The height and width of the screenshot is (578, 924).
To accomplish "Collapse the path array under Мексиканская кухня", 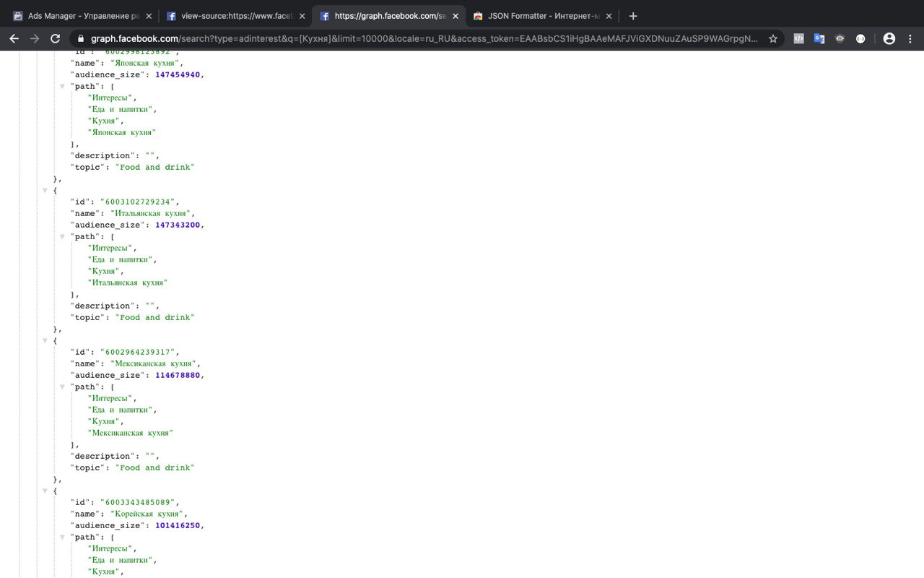I will pos(63,387).
